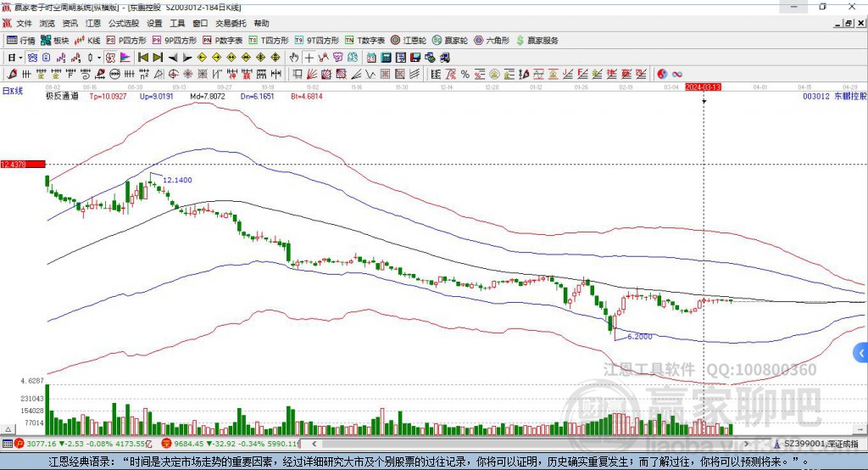Screen dimensions: 868x470
Task: Click the pink-cyan flag chart icon
Action: coord(125,58)
